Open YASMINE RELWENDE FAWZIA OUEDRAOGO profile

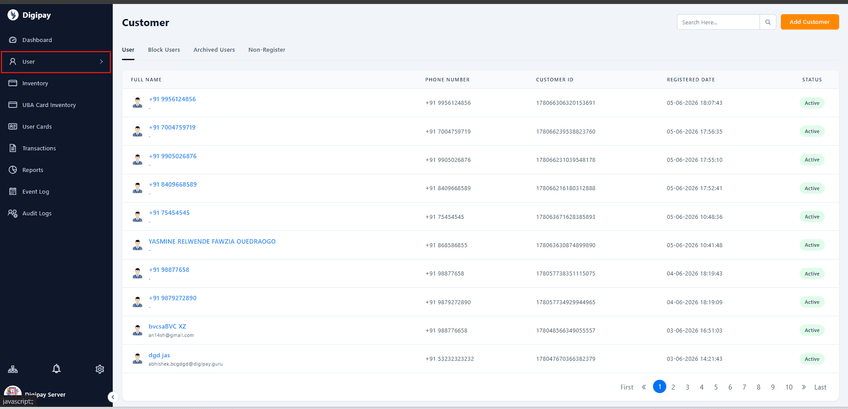pyautogui.click(x=212, y=241)
